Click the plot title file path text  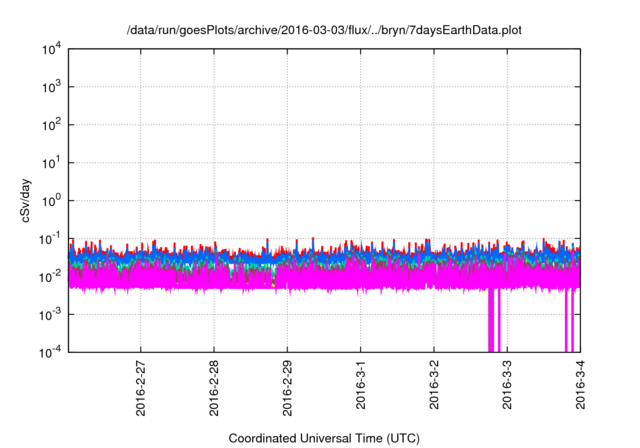tap(324, 31)
